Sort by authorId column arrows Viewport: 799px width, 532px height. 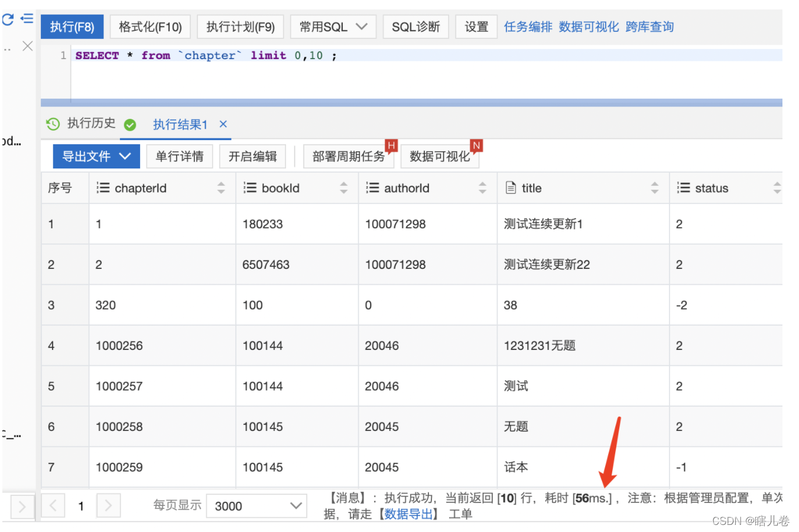(x=482, y=188)
